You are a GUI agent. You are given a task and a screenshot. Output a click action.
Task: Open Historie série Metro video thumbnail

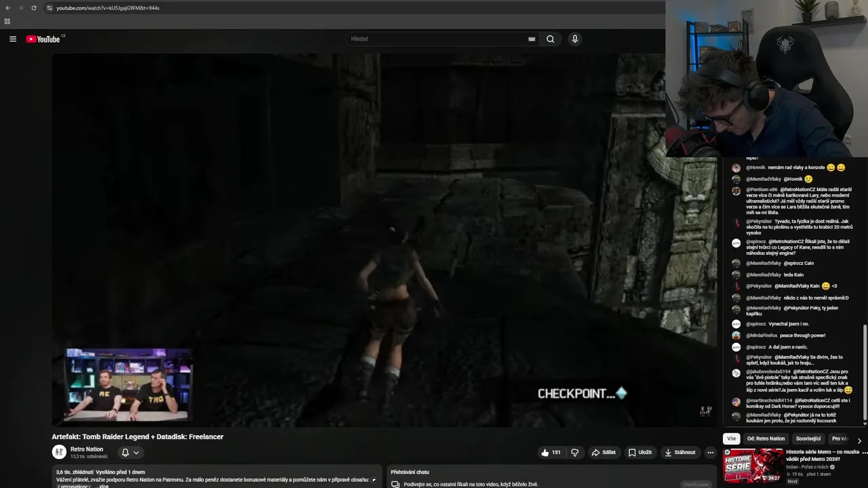[x=753, y=466]
